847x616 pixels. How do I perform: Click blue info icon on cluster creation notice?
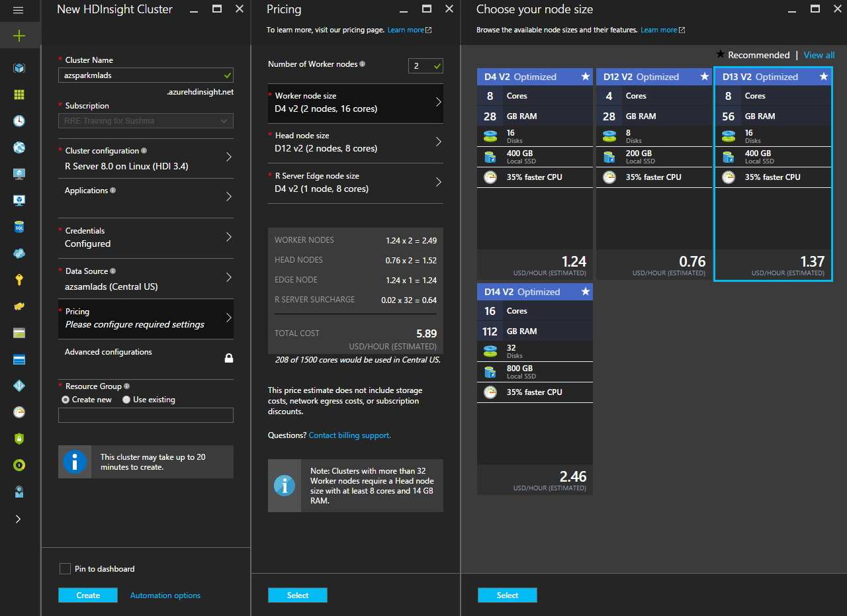click(x=75, y=462)
